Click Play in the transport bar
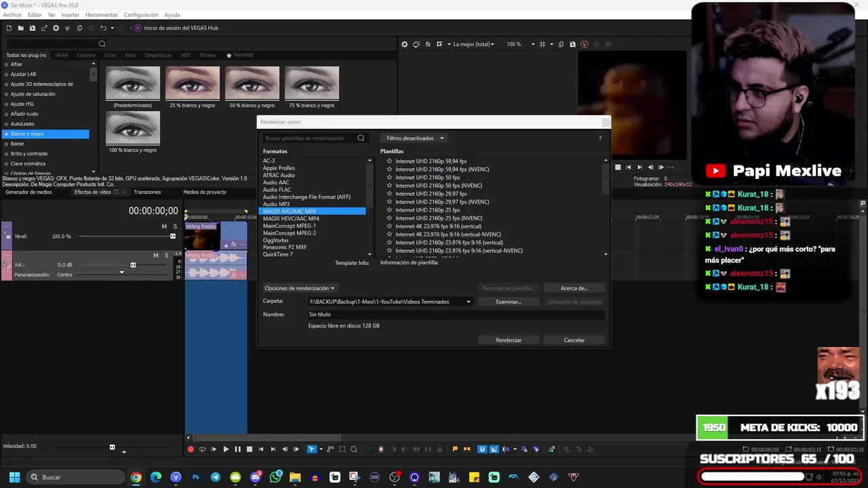Screen dimensions: 868x488 tap(226, 449)
